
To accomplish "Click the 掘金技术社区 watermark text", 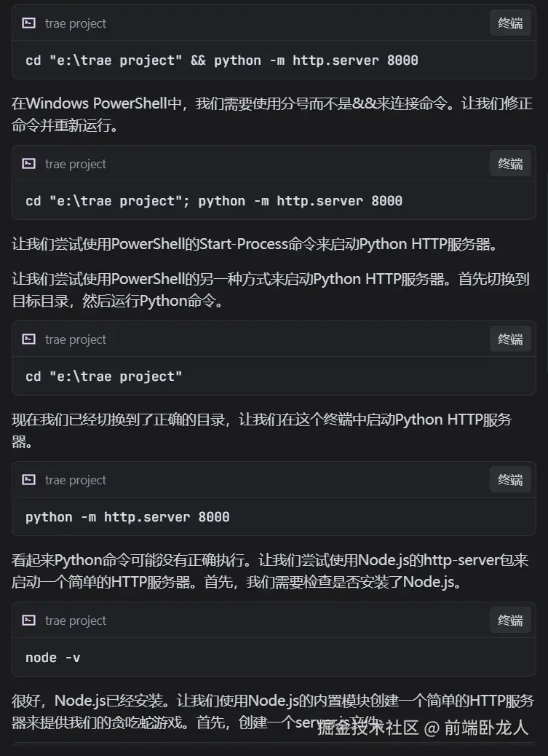I will click(x=368, y=728).
